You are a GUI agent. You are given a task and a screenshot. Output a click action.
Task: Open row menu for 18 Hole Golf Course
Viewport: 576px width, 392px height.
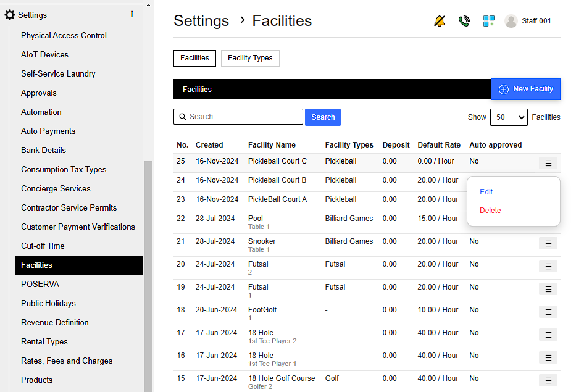click(548, 380)
